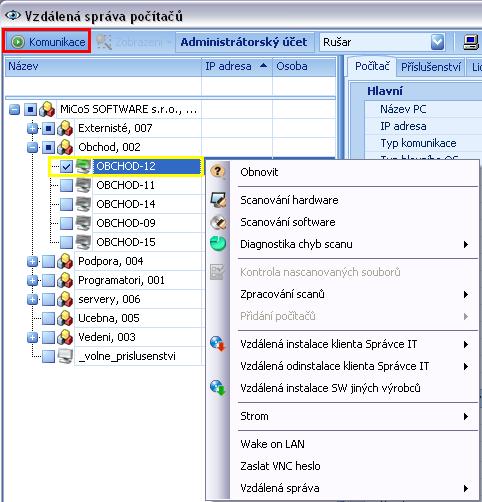
Task: Check the OBCHOD-14 checkbox
Action: coord(66,204)
